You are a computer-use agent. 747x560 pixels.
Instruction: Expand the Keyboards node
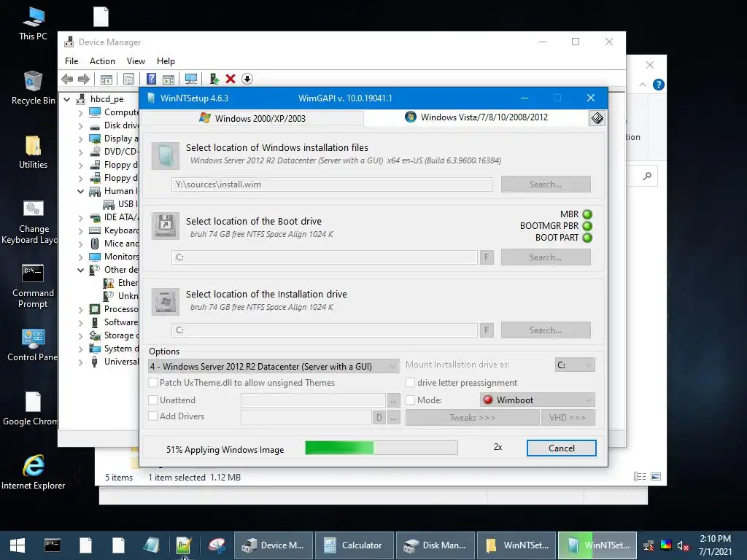click(x=80, y=231)
